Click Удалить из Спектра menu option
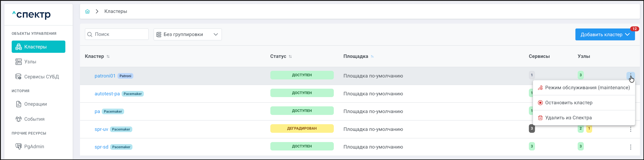This screenshot has width=644, height=160. (x=568, y=118)
